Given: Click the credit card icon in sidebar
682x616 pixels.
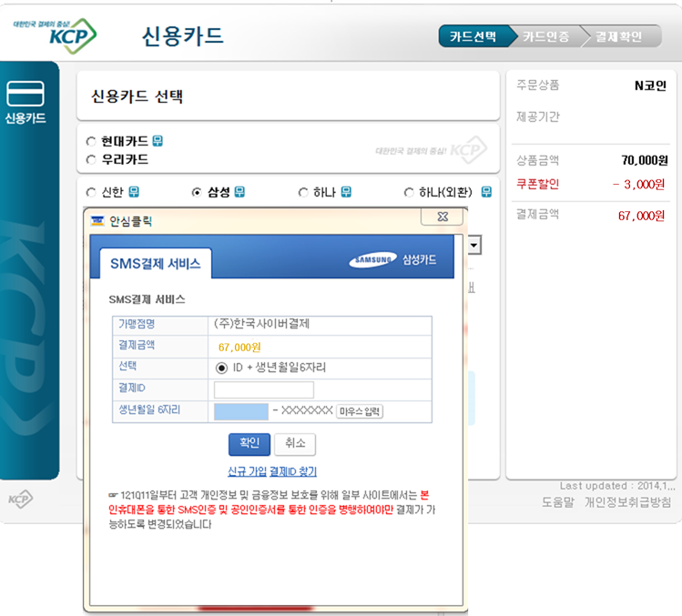Looking at the screenshot, I should pos(25,93).
